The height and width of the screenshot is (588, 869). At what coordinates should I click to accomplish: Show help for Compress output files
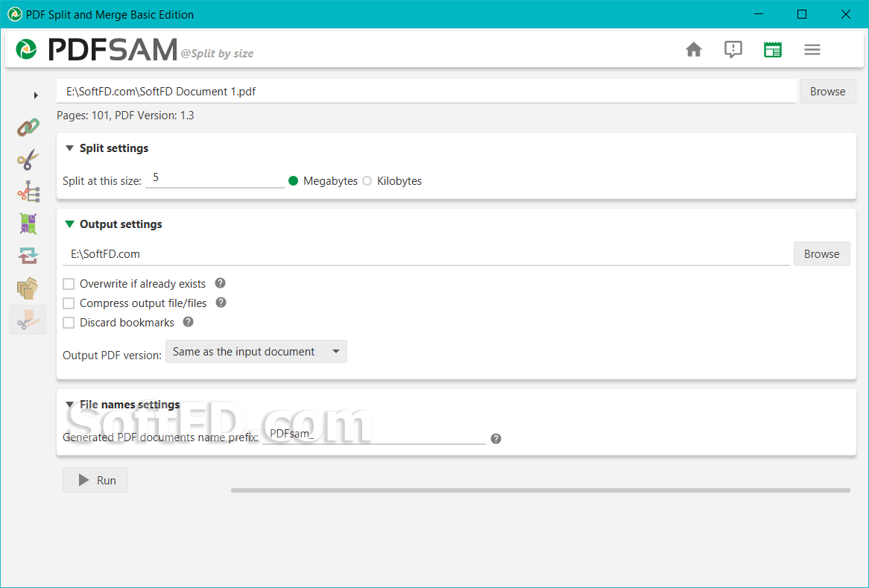coord(221,303)
